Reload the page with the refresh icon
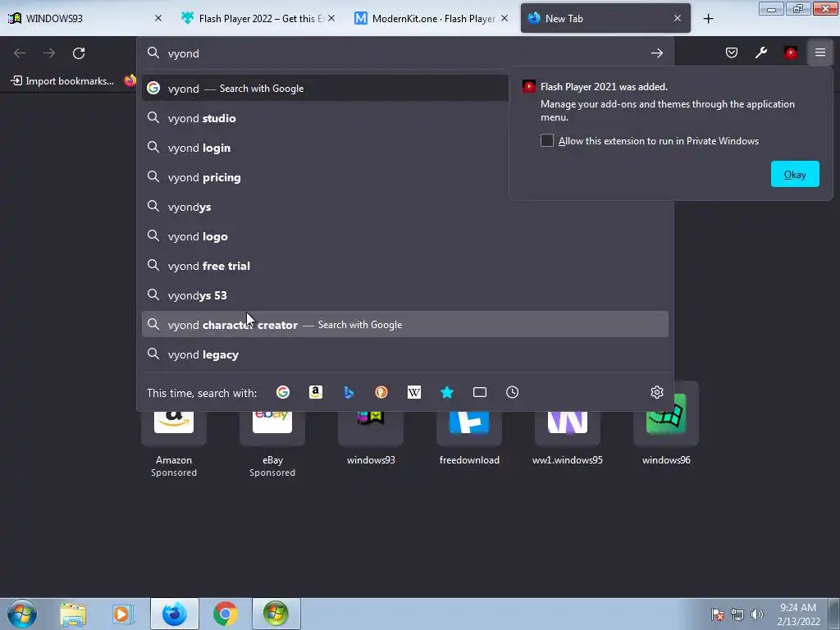840x630 pixels. (x=79, y=53)
